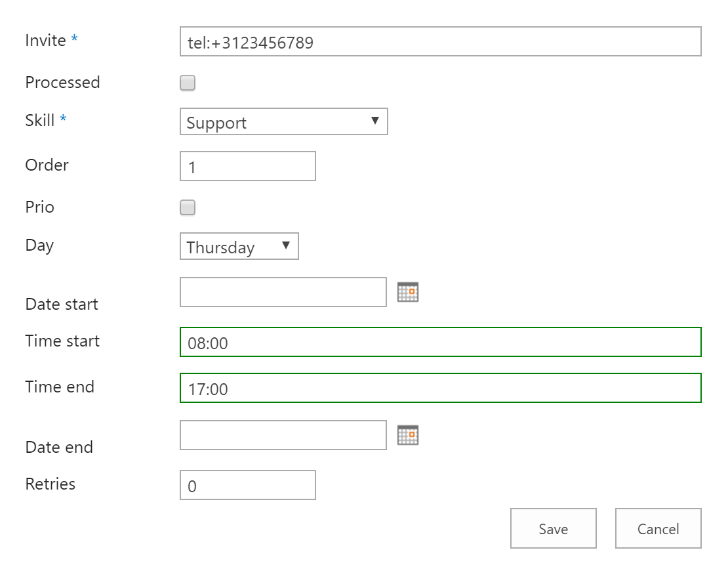Click the 'Invite' label text
This screenshot has width=728, height=567.
click(x=45, y=41)
